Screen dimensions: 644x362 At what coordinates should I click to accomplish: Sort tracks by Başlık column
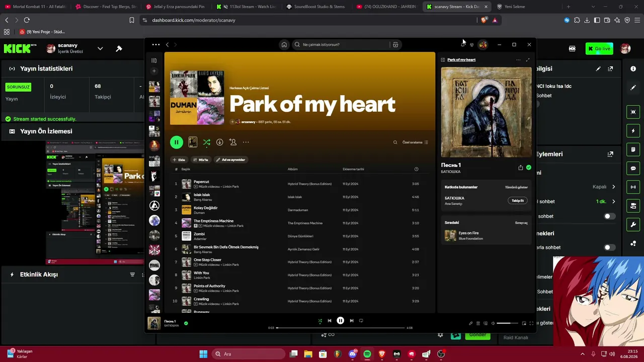[x=186, y=169]
